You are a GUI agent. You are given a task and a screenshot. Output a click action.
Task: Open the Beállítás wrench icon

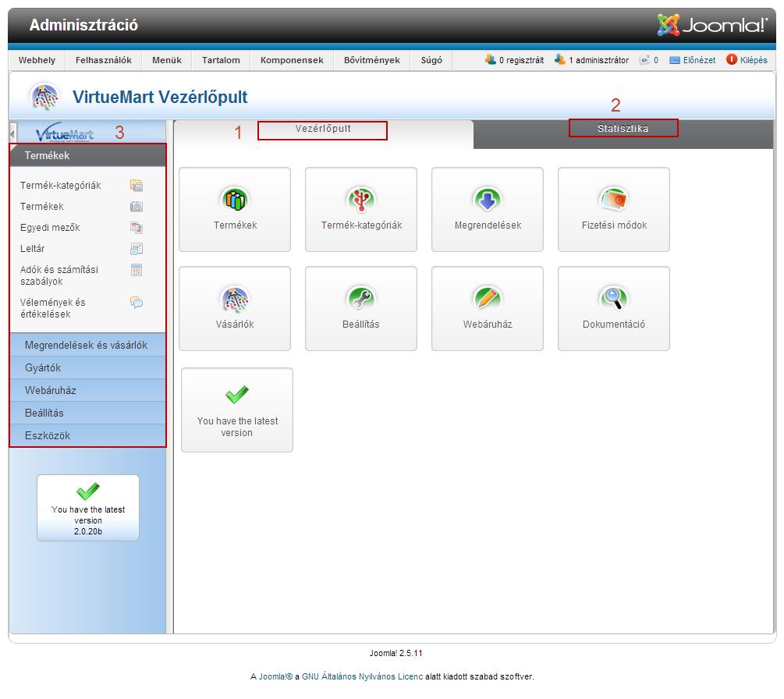pyautogui.click(x=361, y=299)
